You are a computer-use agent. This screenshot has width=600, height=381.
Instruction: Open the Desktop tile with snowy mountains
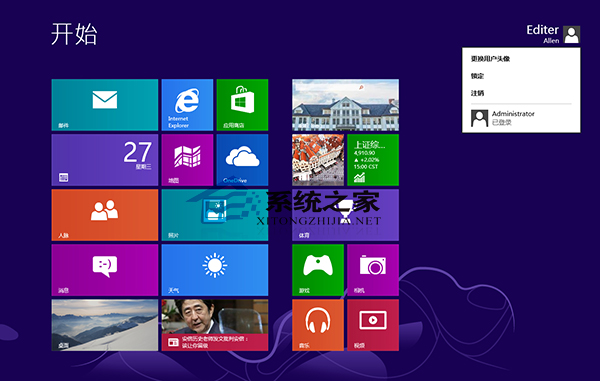click(104, 325)
